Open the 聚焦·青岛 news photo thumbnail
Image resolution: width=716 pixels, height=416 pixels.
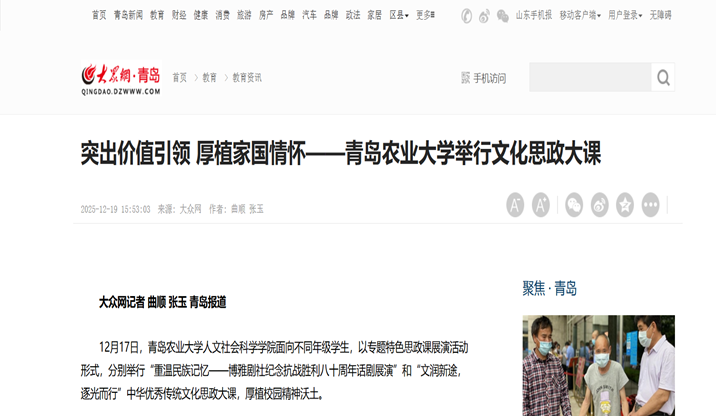pyautogui.click(x=599, y=365)
